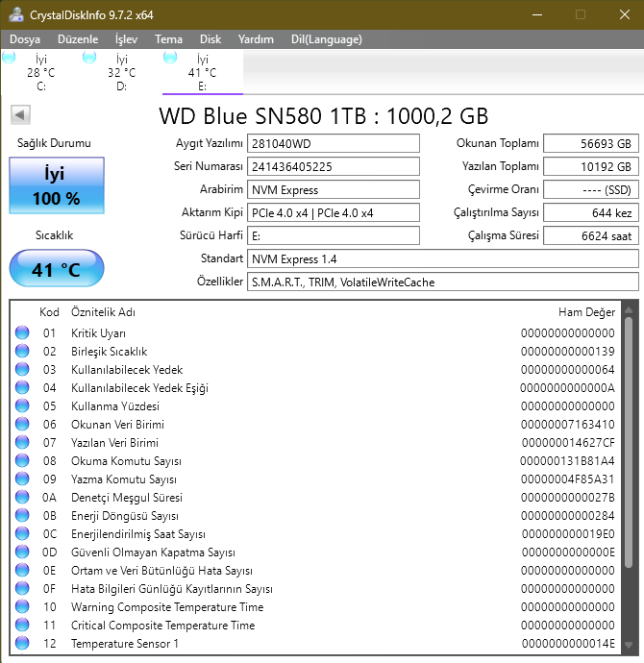Click the İyi 100 % health status button
Screen dimensions: 644x663
click(57, 185)
